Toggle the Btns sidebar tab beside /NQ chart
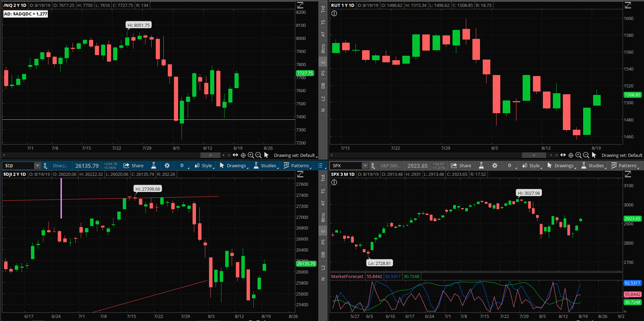 click(x=323, y=49)
